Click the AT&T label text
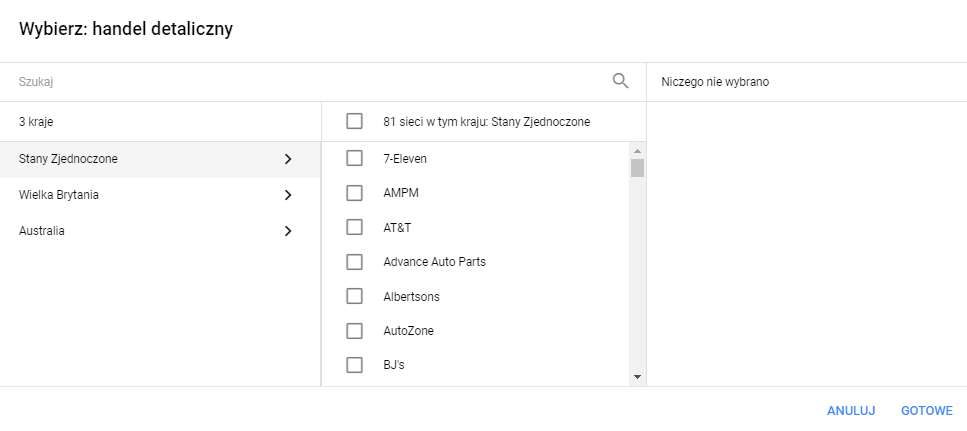This screenshot has width=967, height=431. [x=397, y=228]
